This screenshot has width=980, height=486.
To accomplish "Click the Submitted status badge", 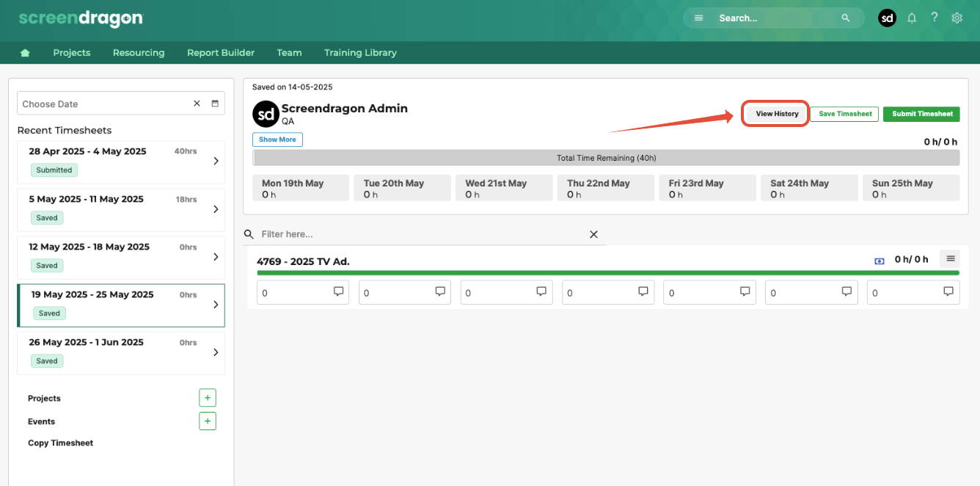I will (54, 170).
